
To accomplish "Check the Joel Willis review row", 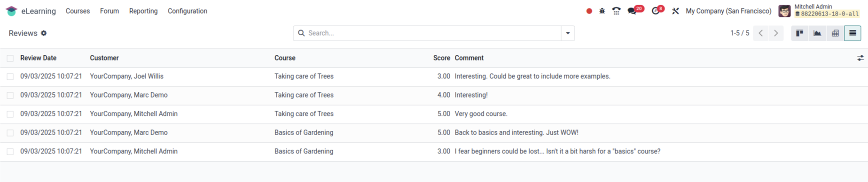I will click(x=10, y=76).
